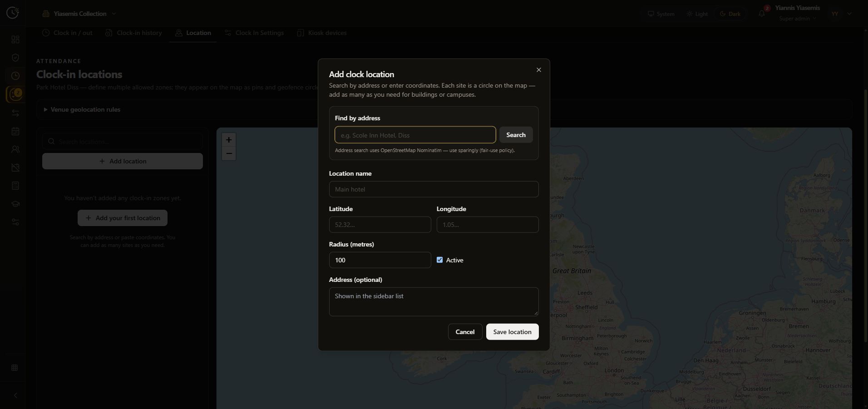Viewport: 868px width, 409px height.
Task: Open the sidebar icon with badge 2
Action: coord(15,94)
